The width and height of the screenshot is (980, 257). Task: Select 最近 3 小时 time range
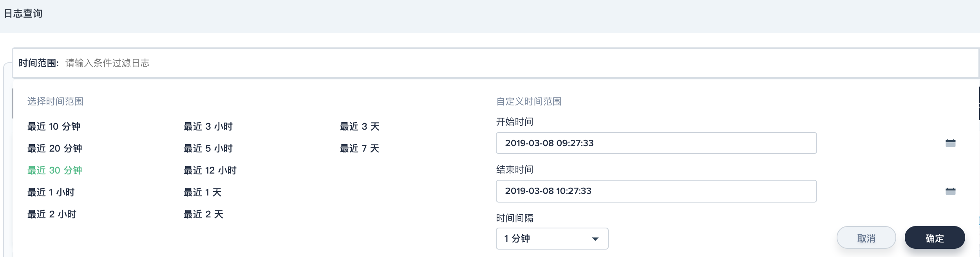click(208, 127)
